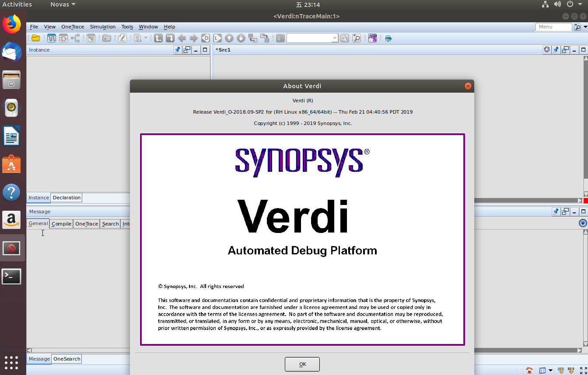Undock the Message panel

click(x=565, y=212)
